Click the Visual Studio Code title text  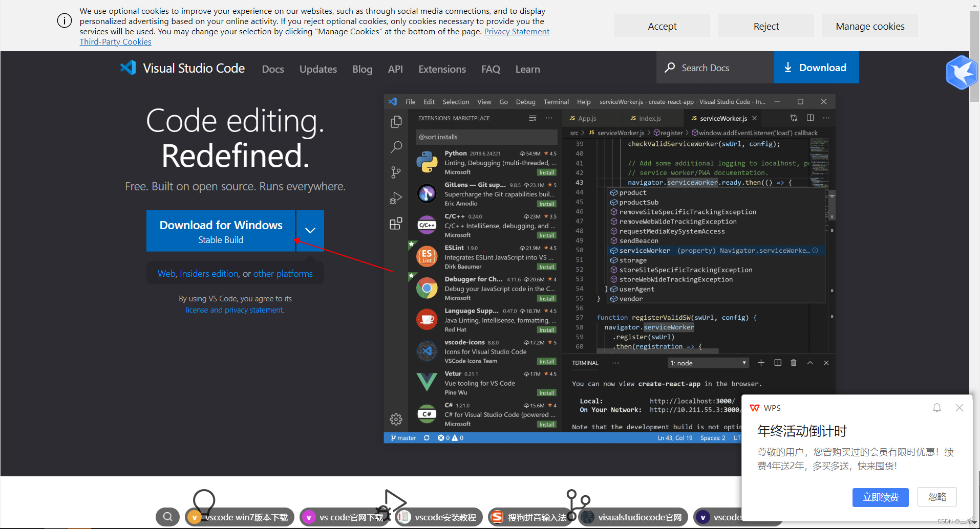[194, 68]
